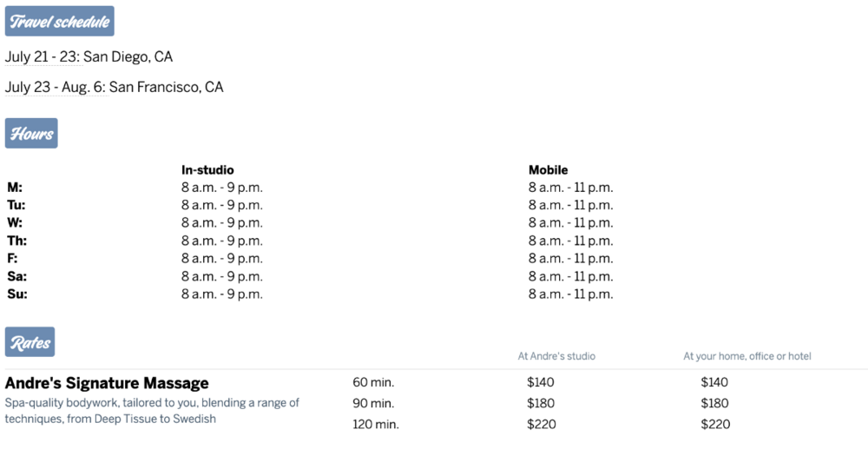Click the In-studio column header
This screenshot has width=868, height=456.
click(x=207, y=170)
